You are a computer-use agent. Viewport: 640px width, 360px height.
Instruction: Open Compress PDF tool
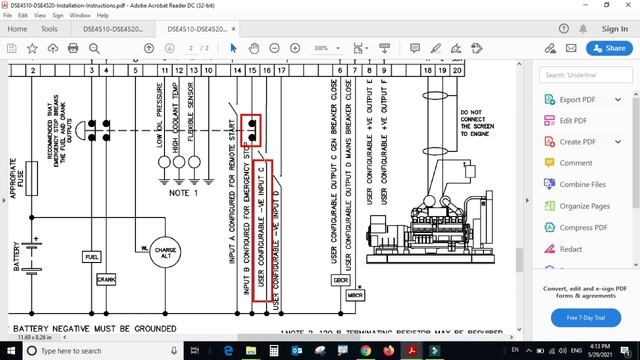583,228
